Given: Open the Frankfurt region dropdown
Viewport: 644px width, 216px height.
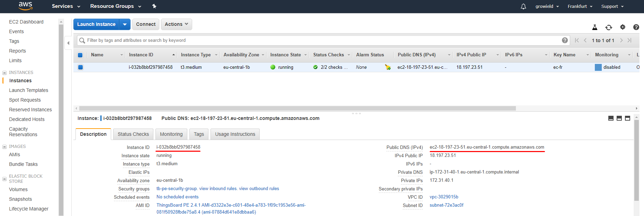Looking at the screenshot, I should pyautogui.click(x=580, y=6).
